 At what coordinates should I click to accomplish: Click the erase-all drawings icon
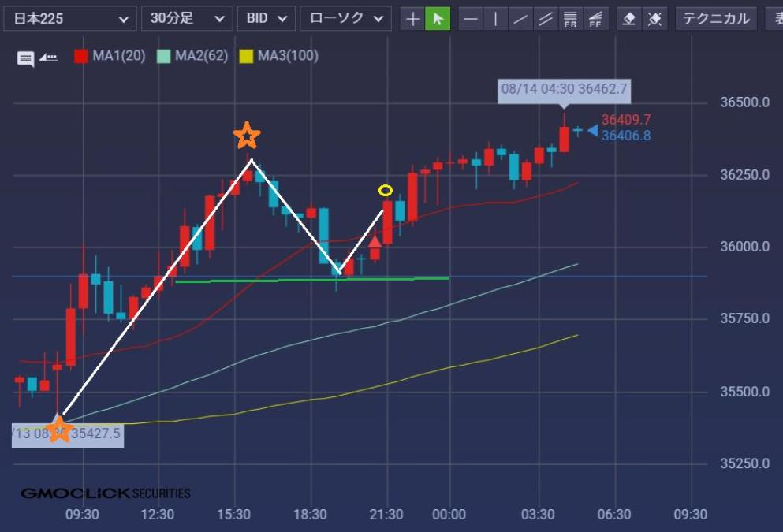tap(654, 19)
